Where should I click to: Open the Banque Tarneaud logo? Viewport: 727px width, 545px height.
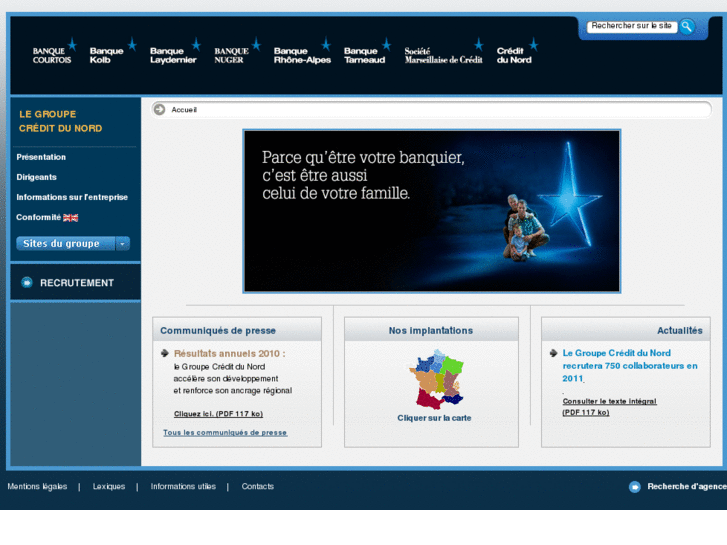[367, 51]
